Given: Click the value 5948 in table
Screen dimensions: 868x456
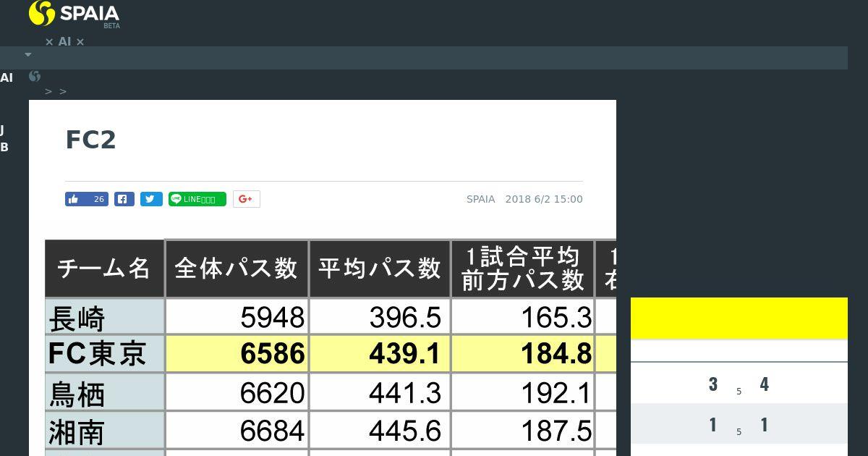Looking at the screenshot, I should pos(272,317).
